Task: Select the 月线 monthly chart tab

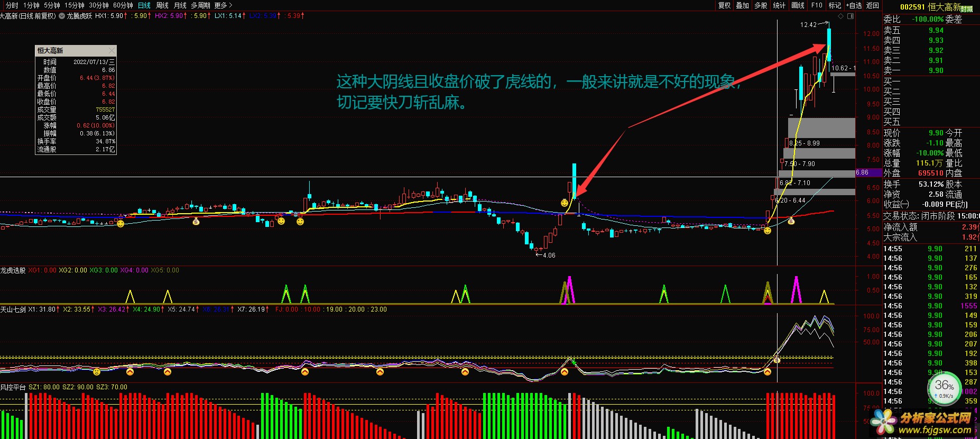Action: coord(180,5)
